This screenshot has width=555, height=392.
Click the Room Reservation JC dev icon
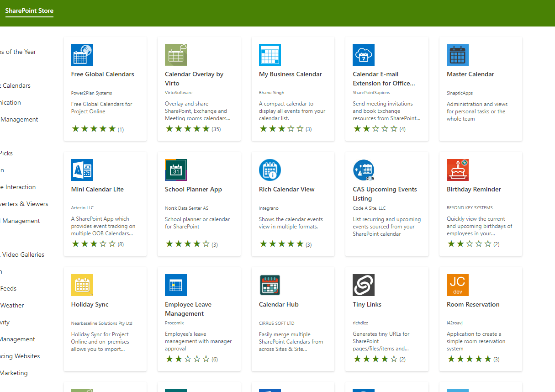pyautogui.click(x=458, y=285)
